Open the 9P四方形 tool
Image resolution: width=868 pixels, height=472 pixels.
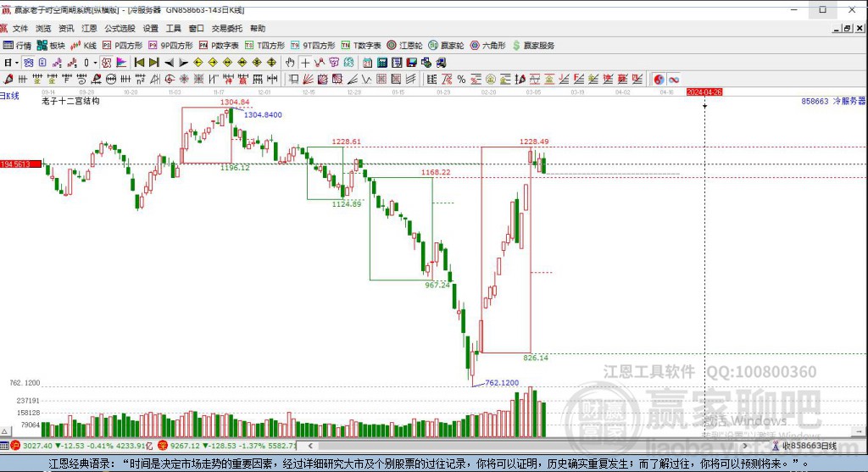tap(170, 46)
